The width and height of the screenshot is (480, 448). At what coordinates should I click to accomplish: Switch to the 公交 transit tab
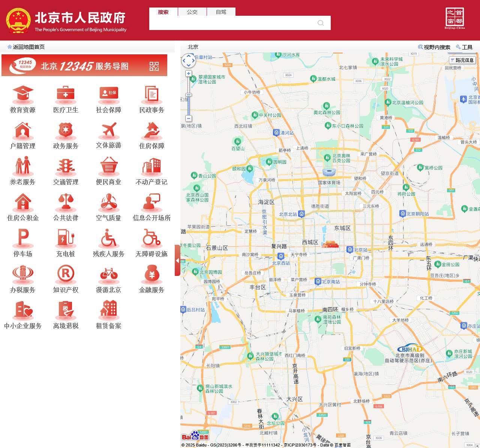(x=192, y=12)
